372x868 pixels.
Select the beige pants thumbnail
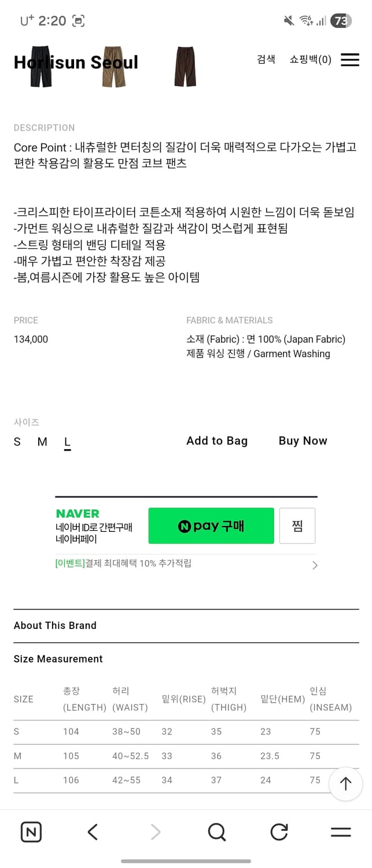pos(113,67)
